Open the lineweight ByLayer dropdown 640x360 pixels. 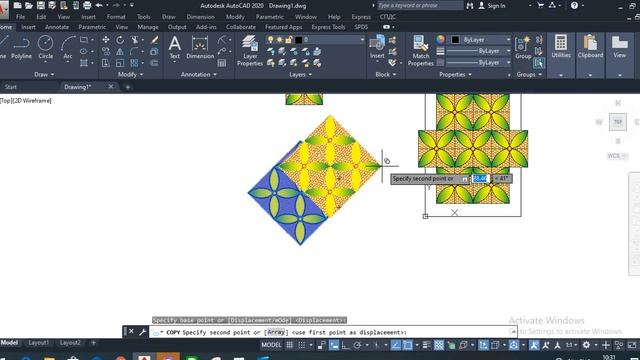[479, 51]
